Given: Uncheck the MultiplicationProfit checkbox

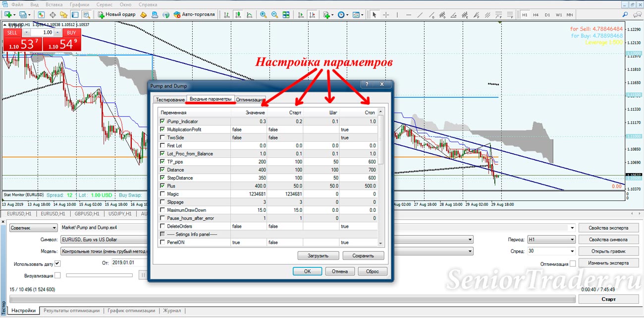Looking at the screenshot, I should pos(162,129).
